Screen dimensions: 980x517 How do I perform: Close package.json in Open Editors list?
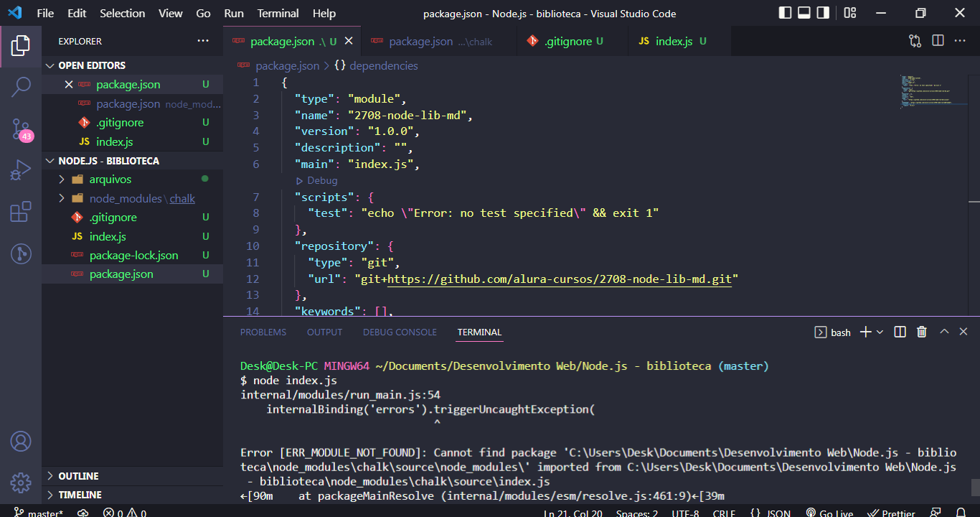(69, 85)
